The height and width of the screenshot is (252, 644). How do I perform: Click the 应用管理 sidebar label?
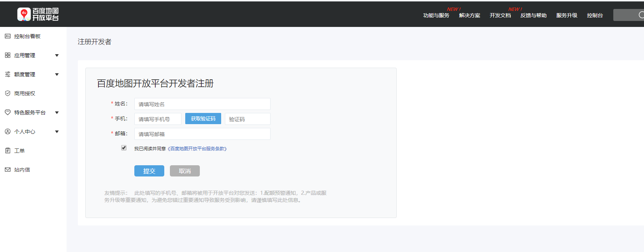[25, 55]
